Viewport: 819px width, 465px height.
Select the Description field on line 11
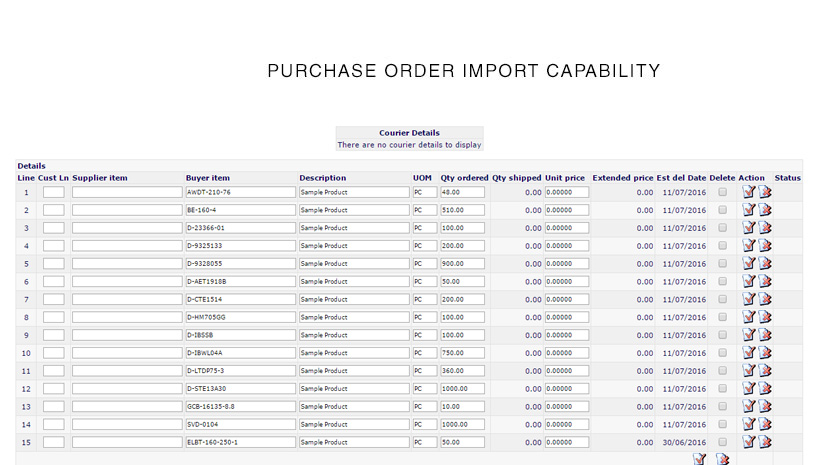[x=354, y=370]
